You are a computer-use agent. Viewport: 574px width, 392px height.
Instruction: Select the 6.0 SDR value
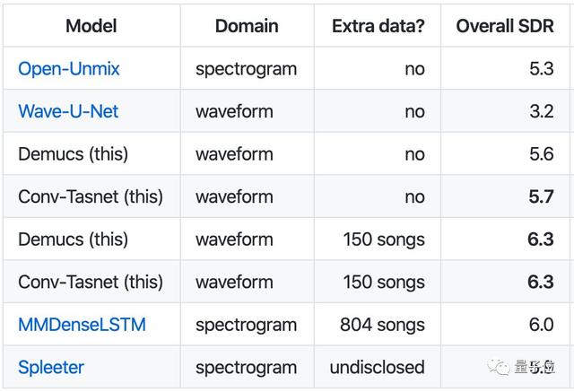[x=541, y=325]
